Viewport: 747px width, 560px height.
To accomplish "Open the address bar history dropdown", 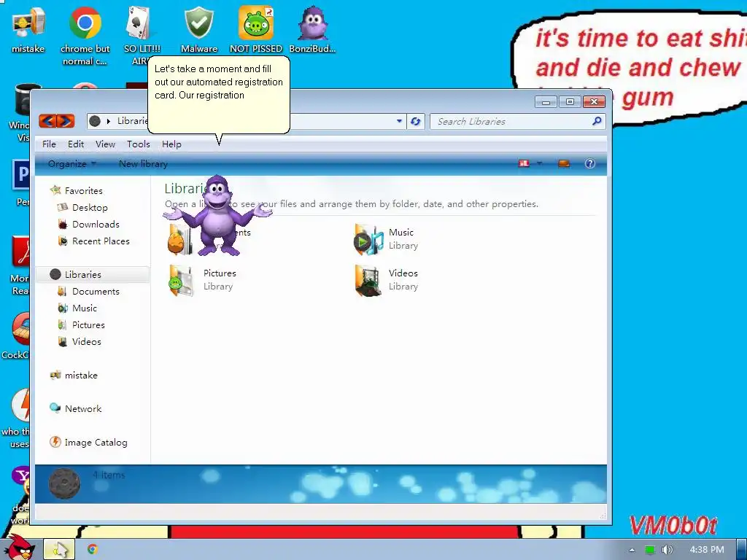I will coord(399,122).
